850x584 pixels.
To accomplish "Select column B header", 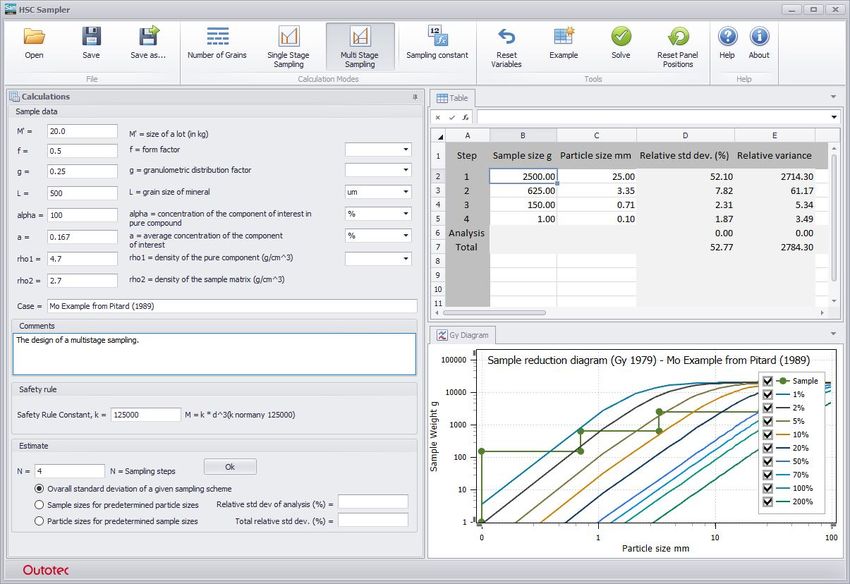I will (523, 136).
